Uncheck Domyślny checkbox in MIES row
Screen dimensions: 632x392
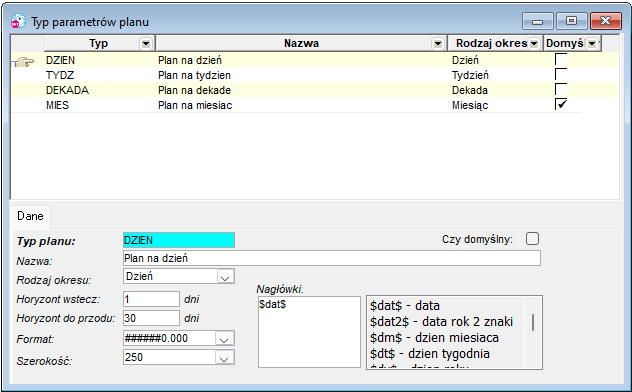point(561,104)
